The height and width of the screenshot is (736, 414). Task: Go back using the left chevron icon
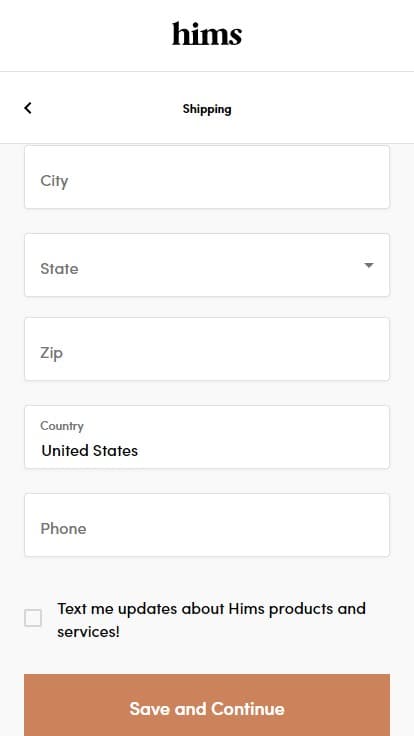click(x=28, y=108)
